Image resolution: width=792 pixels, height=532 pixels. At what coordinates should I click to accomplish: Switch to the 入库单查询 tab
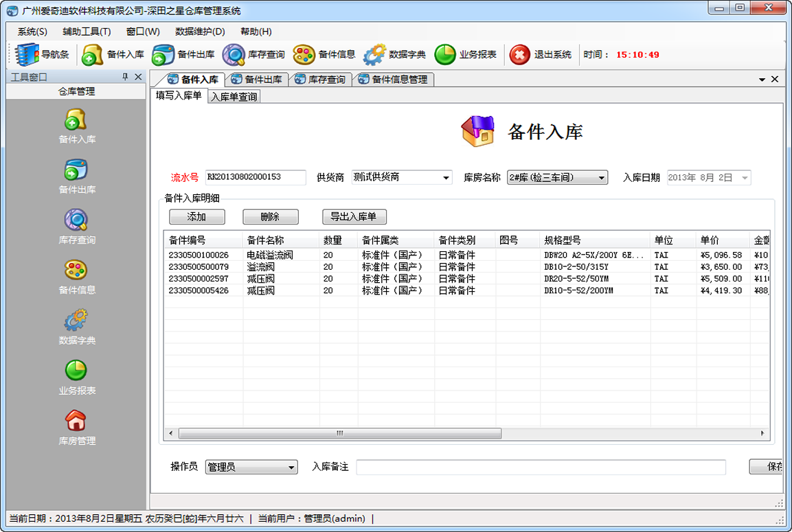[x=234, y=97]
